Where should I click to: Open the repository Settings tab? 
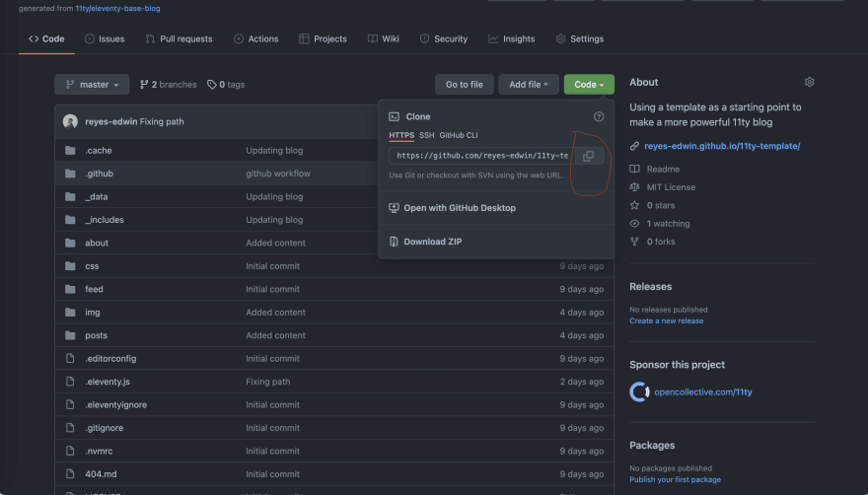580,38
